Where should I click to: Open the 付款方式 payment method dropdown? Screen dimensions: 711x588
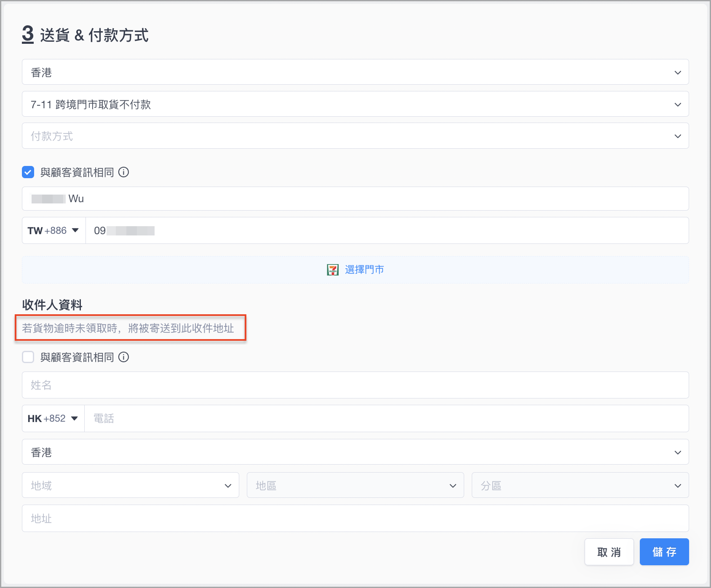[x=355, y=136]
